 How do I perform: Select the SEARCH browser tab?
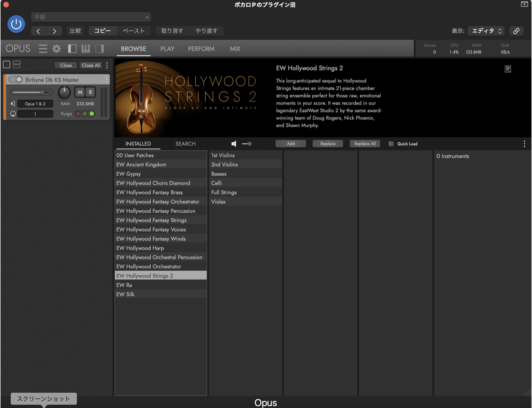(x=186, y=144)
